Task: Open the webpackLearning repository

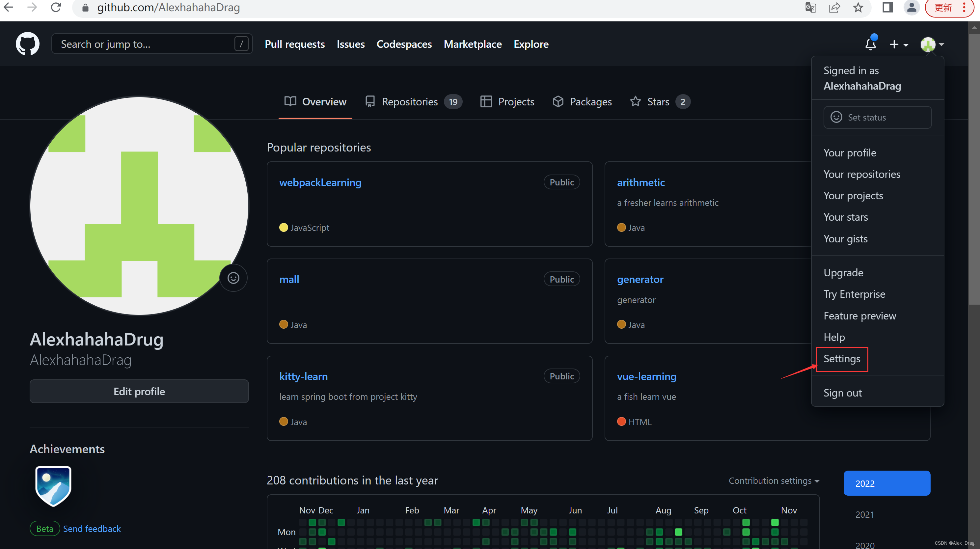Action: pos(320,183)
